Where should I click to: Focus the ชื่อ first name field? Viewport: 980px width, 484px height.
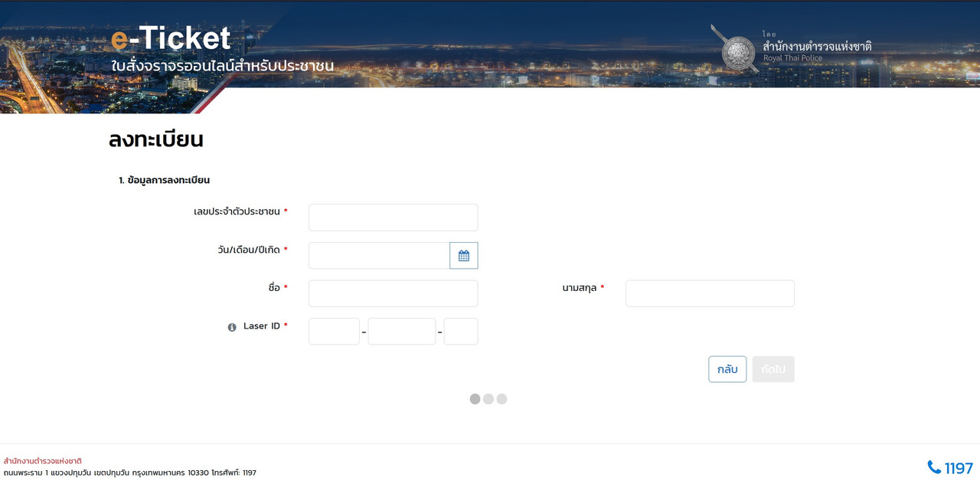[393, 293]
